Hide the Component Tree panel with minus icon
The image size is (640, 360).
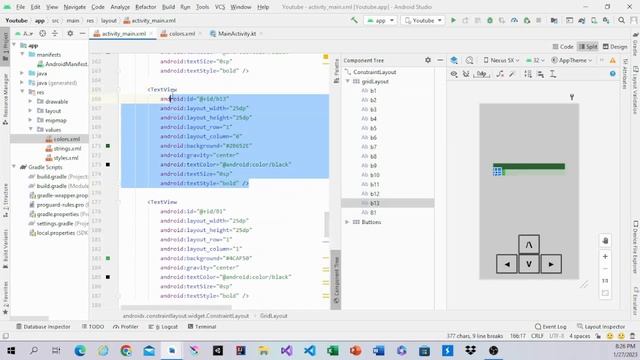[x=440, y=60]
